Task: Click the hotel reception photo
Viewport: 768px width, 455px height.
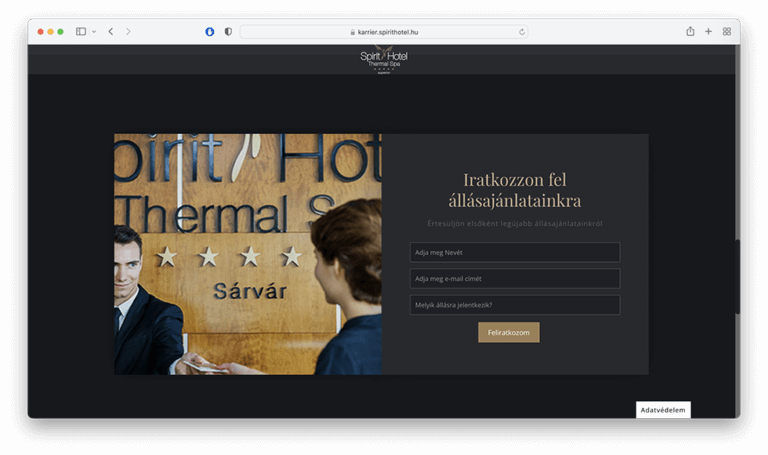Action: [x=247, y=254]
